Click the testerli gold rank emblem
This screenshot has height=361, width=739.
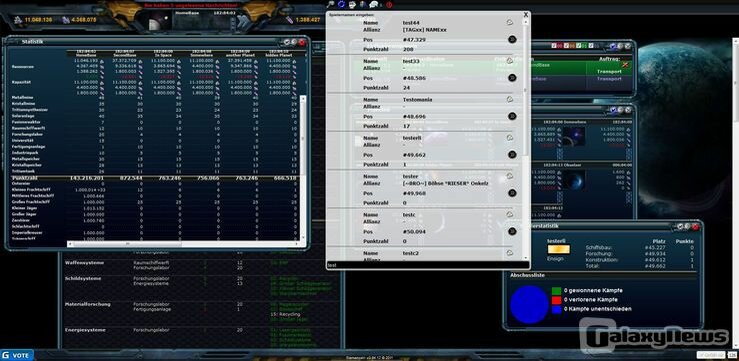558,249
